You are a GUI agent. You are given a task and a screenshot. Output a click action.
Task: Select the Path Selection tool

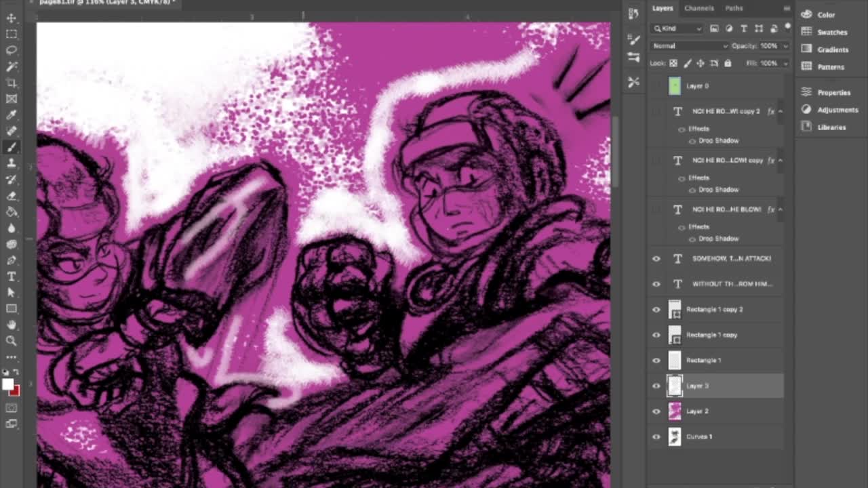(12, 293)
